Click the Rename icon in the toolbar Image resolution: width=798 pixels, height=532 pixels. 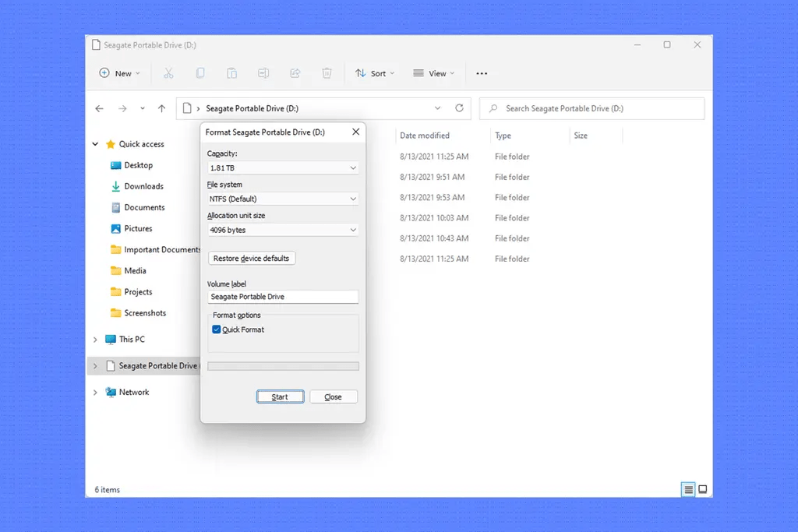[263, 72]
